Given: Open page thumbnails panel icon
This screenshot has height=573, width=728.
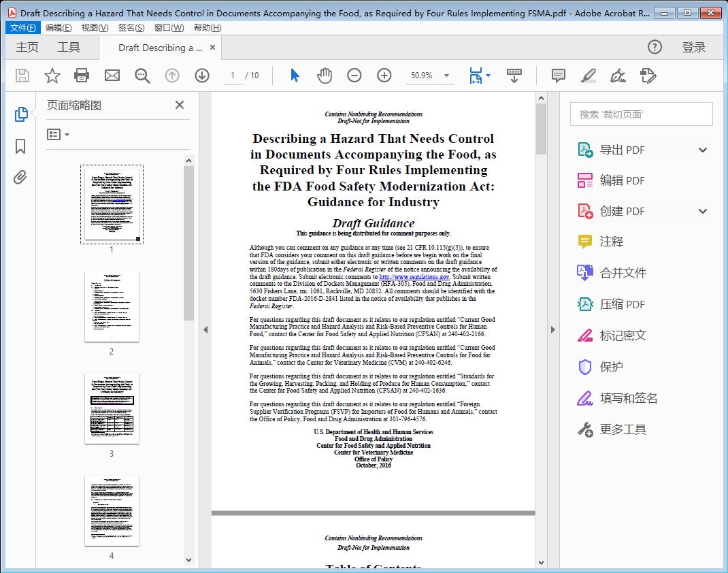Looking at the screenshot, I should point(21,114).
